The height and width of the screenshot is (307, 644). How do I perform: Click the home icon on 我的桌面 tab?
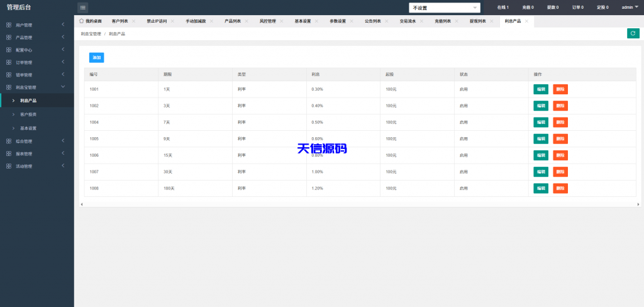pos(82,21)
